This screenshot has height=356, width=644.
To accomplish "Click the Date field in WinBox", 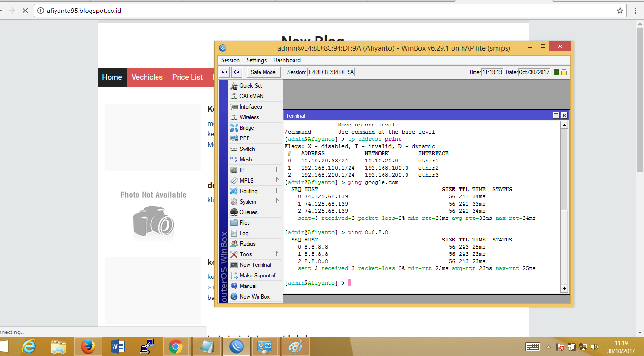I will 534,72.
